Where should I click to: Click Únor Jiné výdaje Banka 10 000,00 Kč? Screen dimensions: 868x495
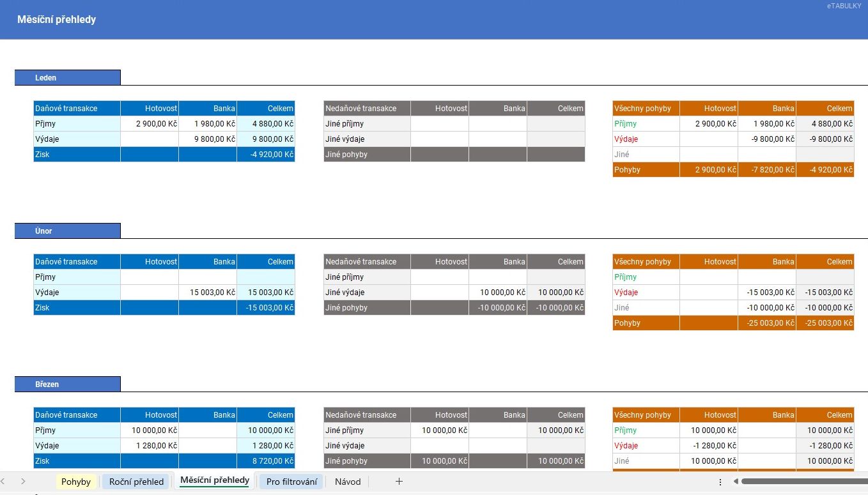(x=498, y=293)
